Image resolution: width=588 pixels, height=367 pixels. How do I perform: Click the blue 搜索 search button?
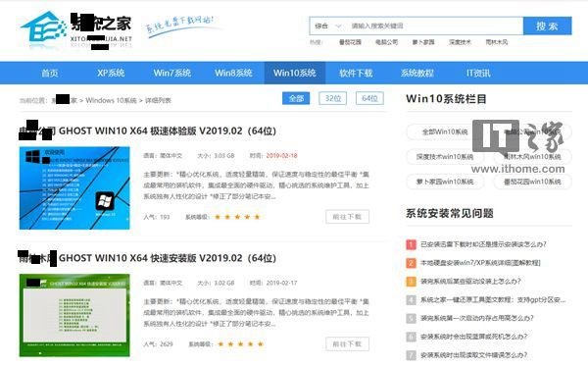(547, 26)
